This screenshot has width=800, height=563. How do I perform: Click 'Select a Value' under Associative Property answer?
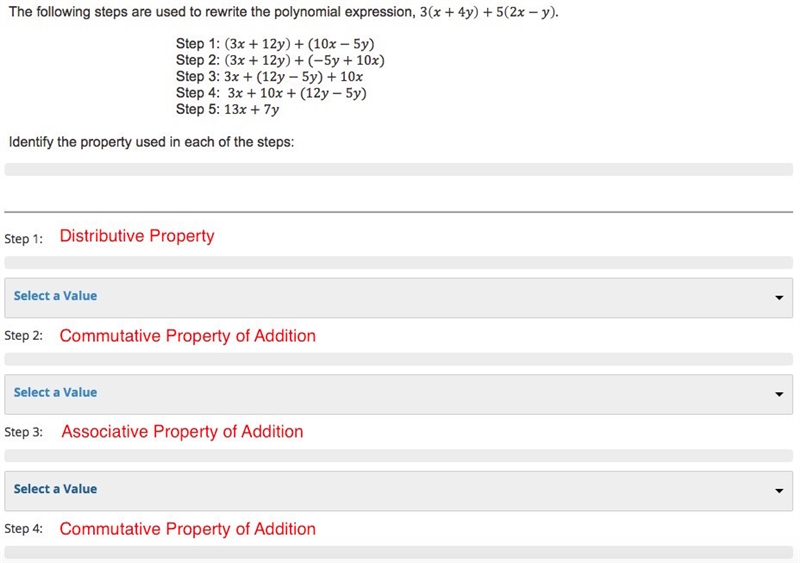[55, 488]
